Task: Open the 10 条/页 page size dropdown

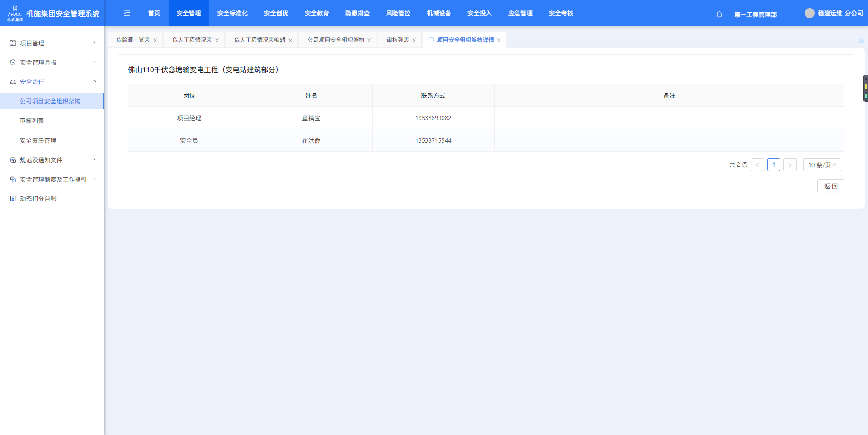Action: (x=822, y=165)
